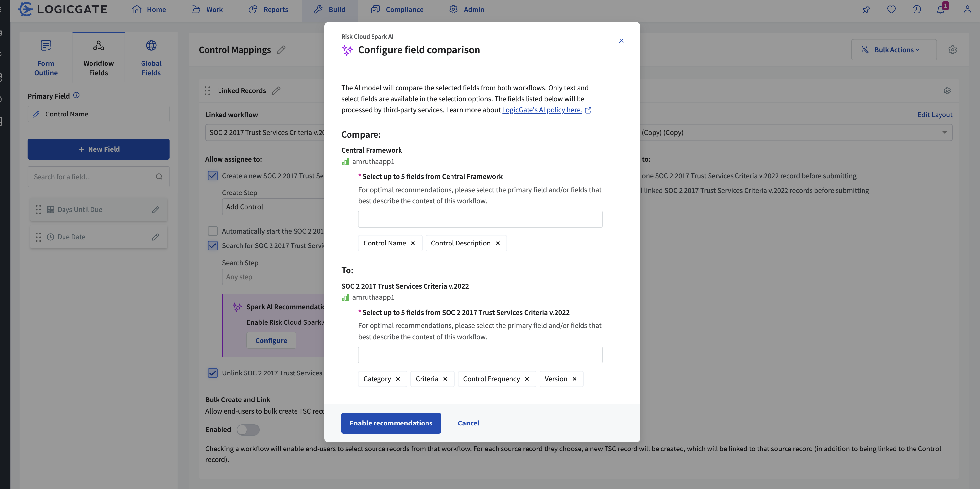This screenshot has width=980, height=489.
Task: Open Central Framework field selection box
Action: 480,219
